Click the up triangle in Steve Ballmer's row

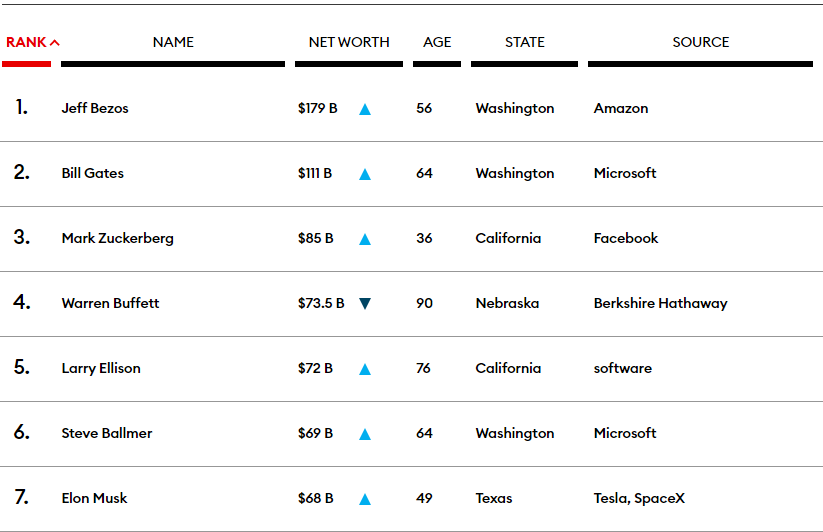coord(365,434)
